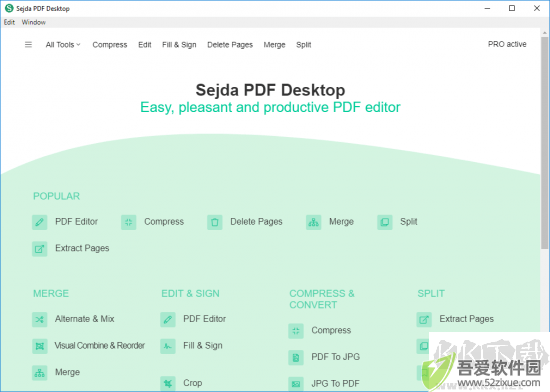The height and width of the screenshot is (392, 550).
Task: Click the Extract Pages icon under Popular
Action: pos(40,249)
